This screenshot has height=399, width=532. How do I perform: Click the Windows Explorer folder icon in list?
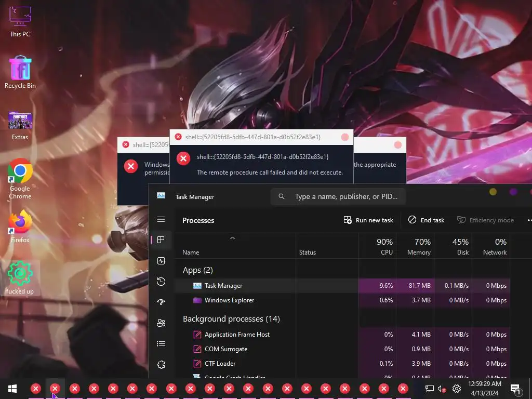click(x=197, y=300)
